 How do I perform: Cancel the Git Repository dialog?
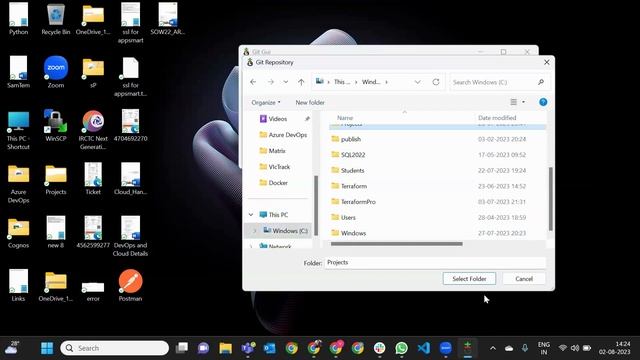point(524,279)
